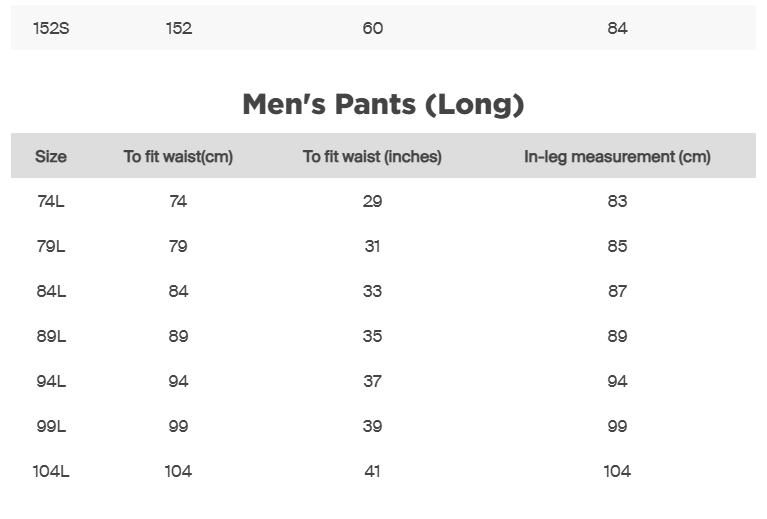The width and height of the screenshot is (767, 519).
Task: Select the 33 inches waist value
Action: (372, 292)
